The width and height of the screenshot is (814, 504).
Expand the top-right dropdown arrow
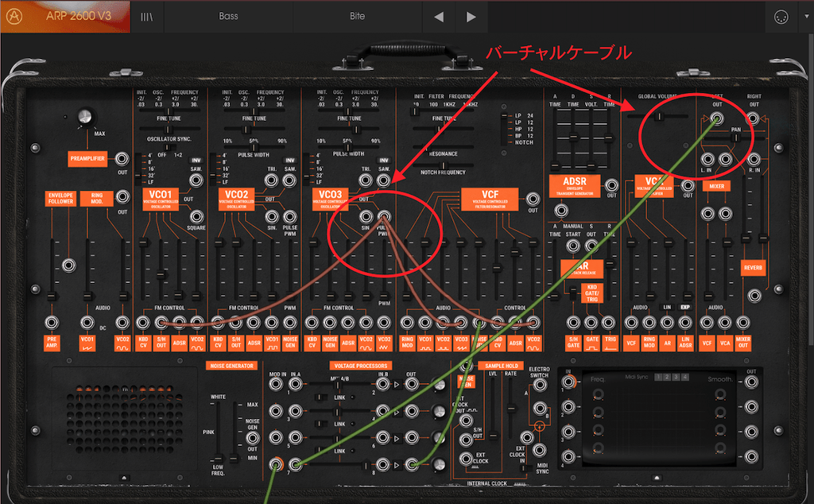pos(806,17)
